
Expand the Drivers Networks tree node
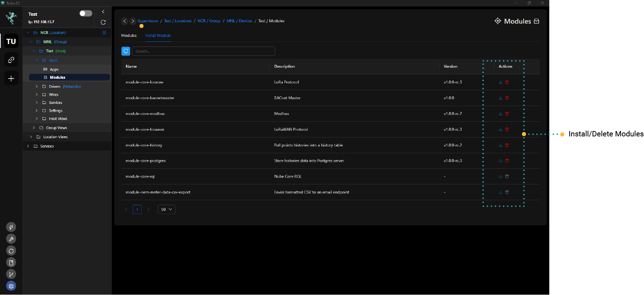pyautogui.click(x=36, y=86)
